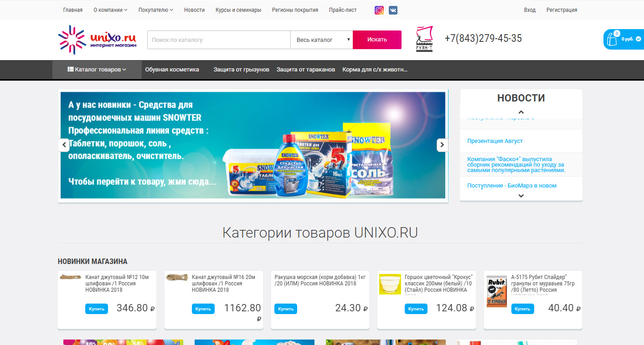This screenshot has height=345, width=644.
Task: Buy jute rope №16 20м
Action: [x=203, y=309]
